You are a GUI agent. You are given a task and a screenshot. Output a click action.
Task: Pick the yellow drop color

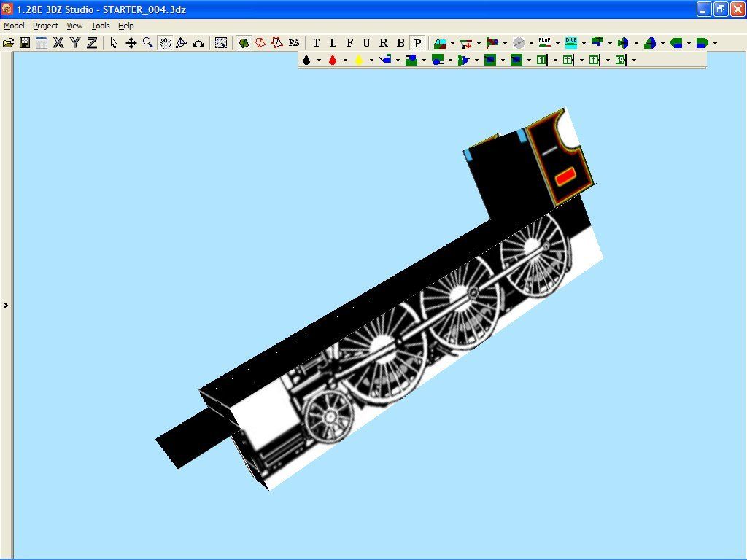pyautogui.click(x=359, y=60)
